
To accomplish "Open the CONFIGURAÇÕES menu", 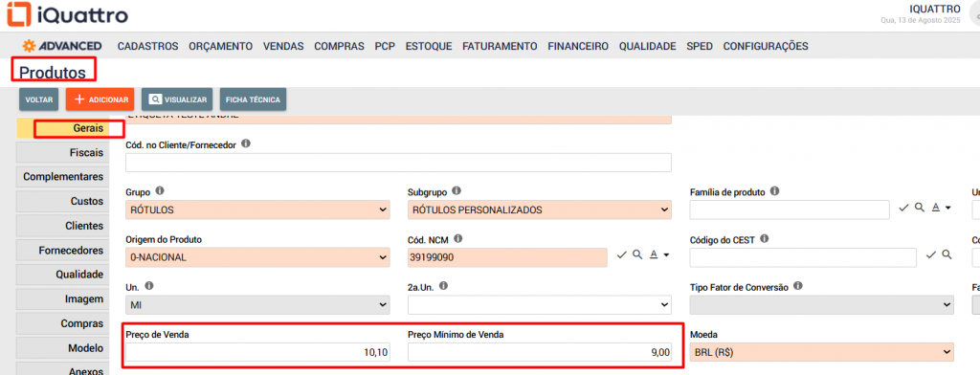I will pyautogui.click(x=766, y=46).
